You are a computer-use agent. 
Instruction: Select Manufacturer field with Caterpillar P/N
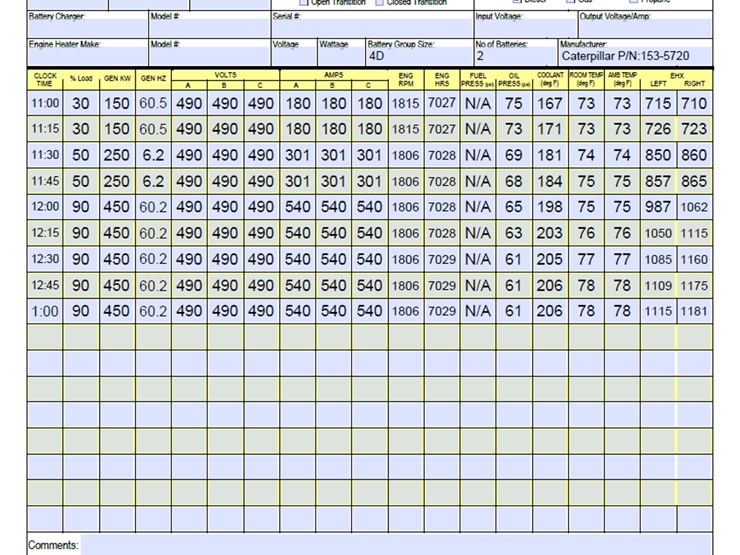pyautogui.click(x=636, y=57)
